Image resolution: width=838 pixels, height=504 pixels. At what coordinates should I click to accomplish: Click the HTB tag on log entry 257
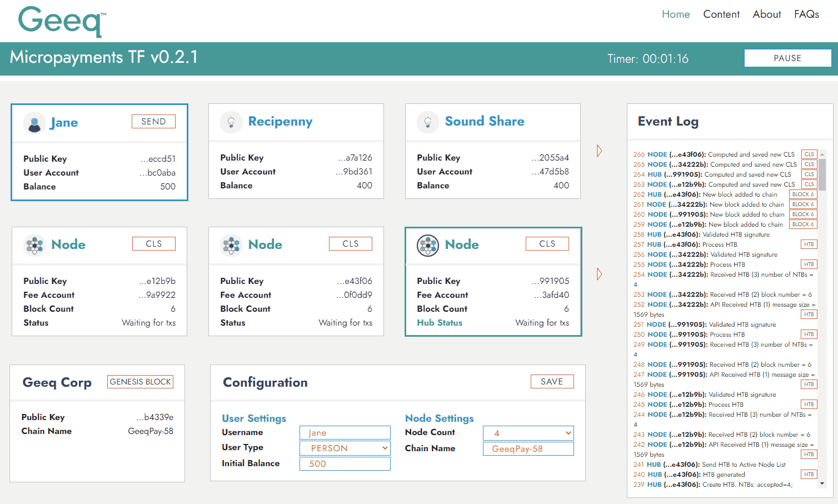click(809, 244)
